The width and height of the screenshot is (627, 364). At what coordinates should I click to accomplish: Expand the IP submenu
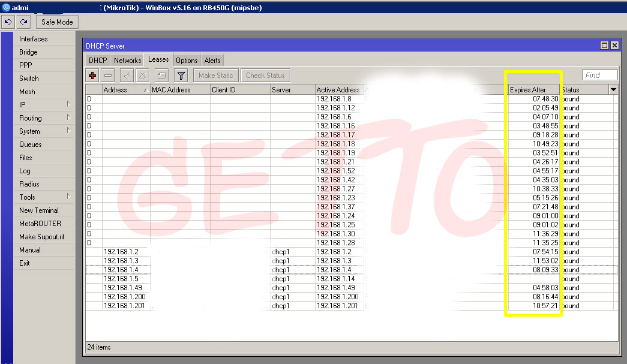[x=45, y=105]
